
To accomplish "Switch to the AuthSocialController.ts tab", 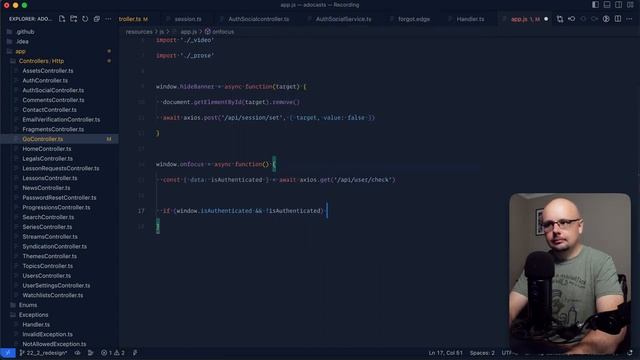I will point(258,19).
